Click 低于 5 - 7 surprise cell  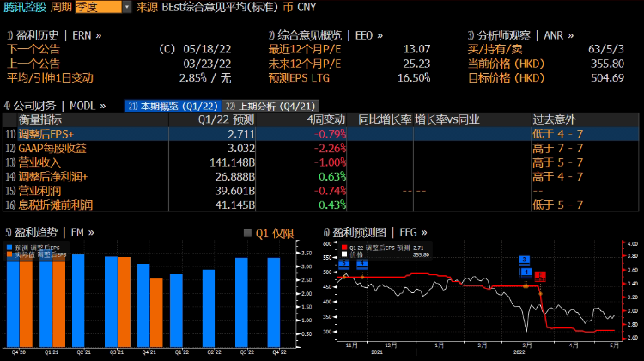(x=558, y=205)
